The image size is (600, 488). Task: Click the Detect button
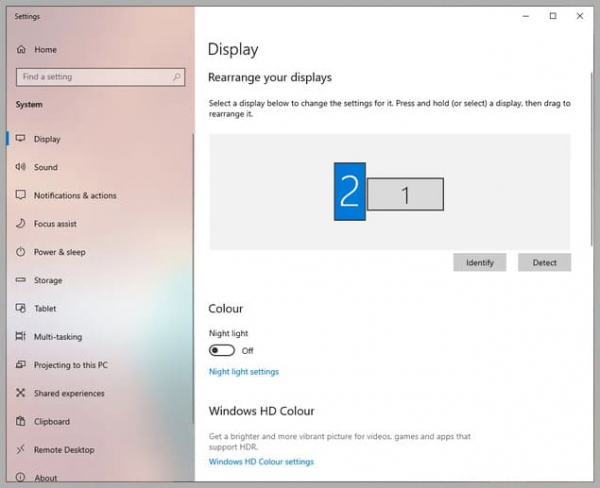pos(545,263)
